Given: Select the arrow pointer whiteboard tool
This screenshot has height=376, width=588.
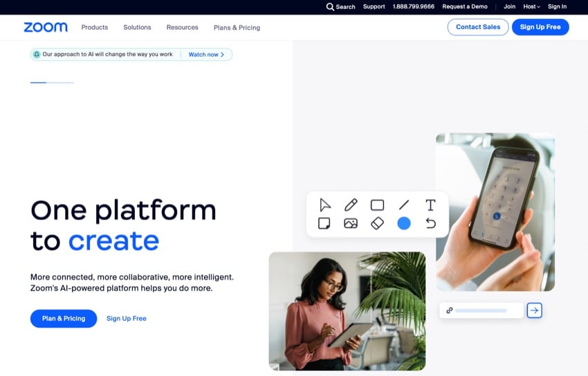Looking at the screenshot, I should point(324,205).
